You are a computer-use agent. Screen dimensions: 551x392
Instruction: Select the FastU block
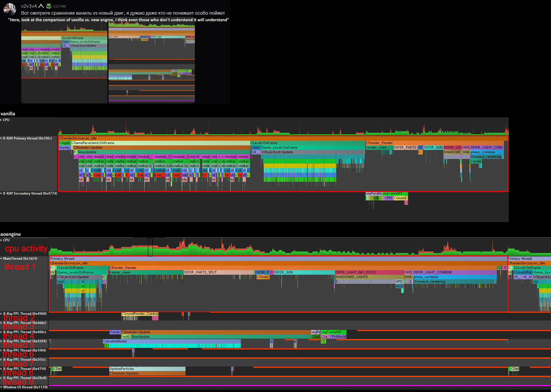click(x=126, y=337)
